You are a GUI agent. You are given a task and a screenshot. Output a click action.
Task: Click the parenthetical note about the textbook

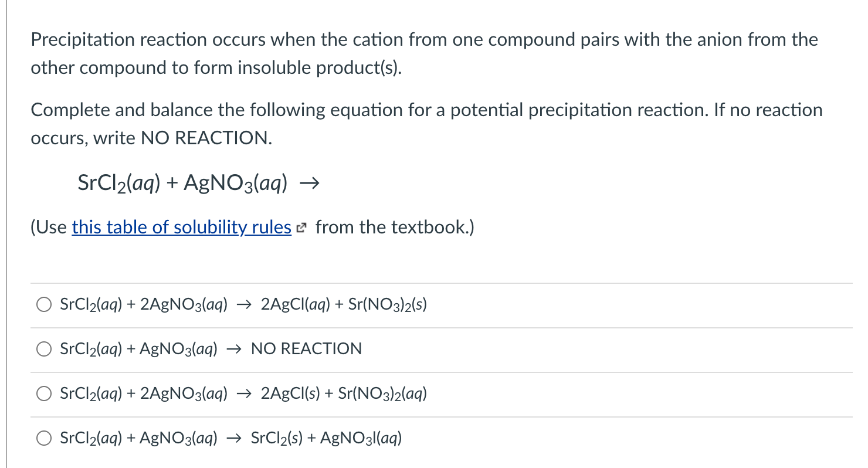click(252, 228)
